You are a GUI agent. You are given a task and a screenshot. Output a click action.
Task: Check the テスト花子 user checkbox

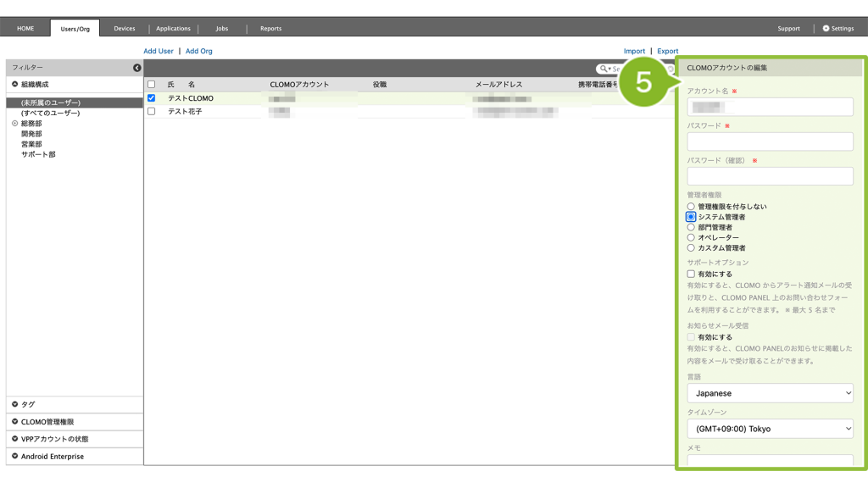(152, 111)
